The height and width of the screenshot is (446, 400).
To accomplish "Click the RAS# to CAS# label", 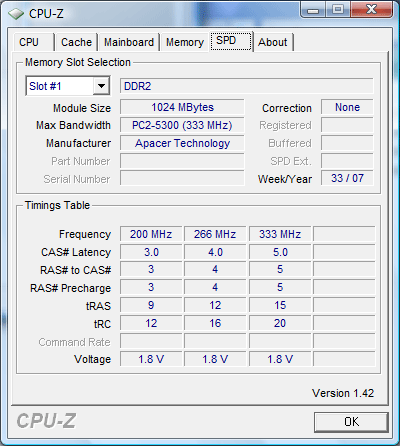I will click(x=75, y=270).
